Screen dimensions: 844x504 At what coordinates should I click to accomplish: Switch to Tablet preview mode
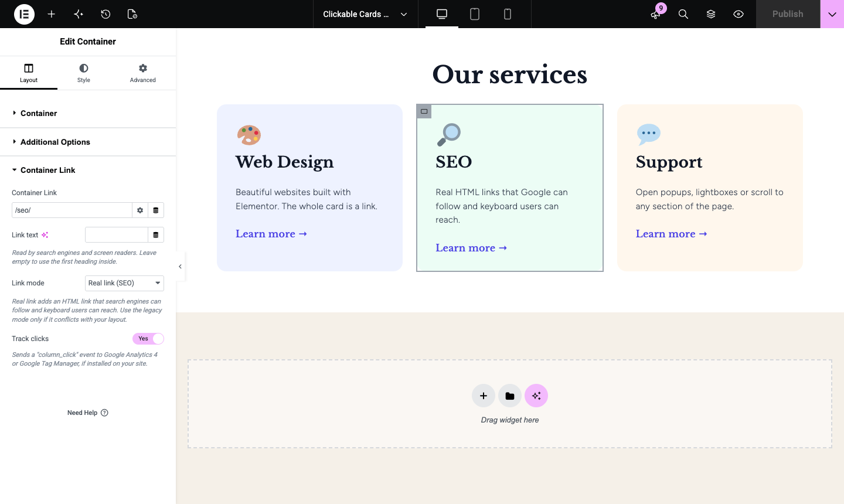(475, 14)
